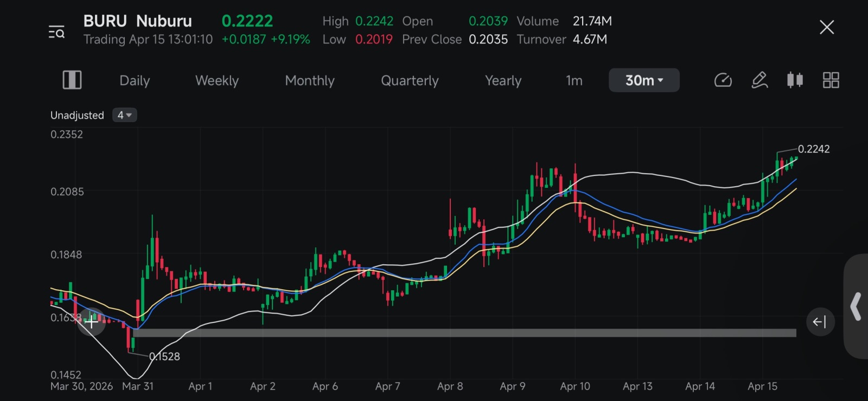The width and height of the screenshot is (868, 401).
Task: Switch to the Weekly timeframe
Action: click(217, 80)
